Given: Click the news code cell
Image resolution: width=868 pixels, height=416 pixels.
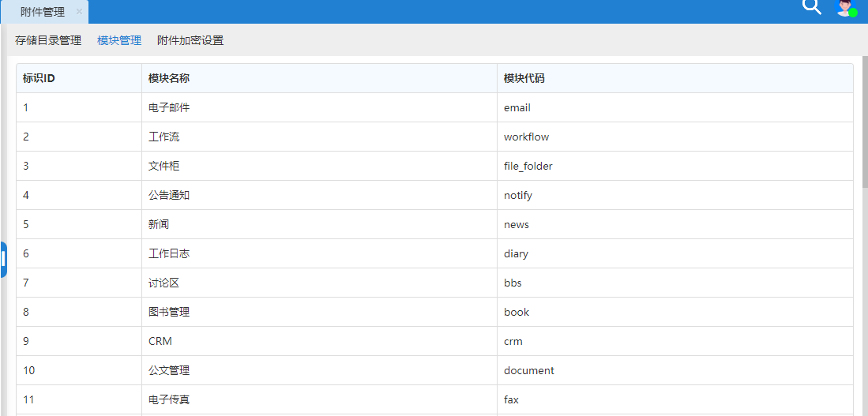Looking at the screenshot, I should click(675, 225).
